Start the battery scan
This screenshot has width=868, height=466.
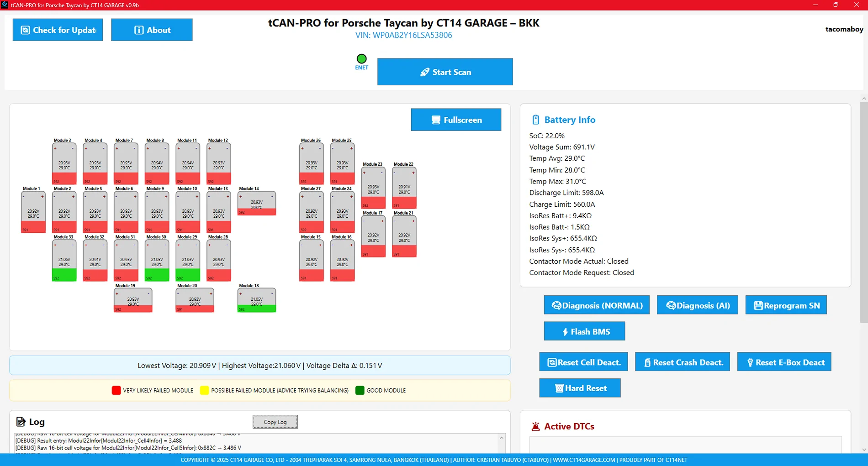coord(445,72)
